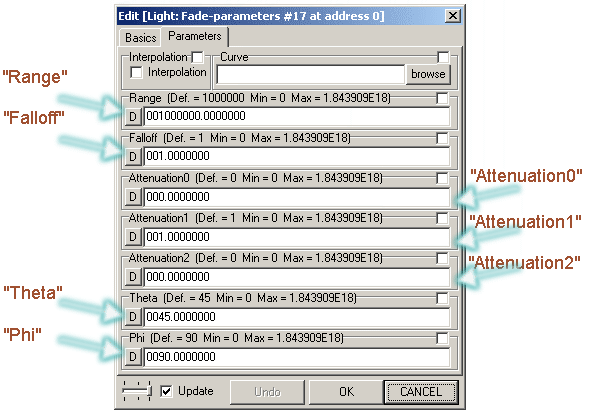Click the D default button for Theta

tap(133, 317)
